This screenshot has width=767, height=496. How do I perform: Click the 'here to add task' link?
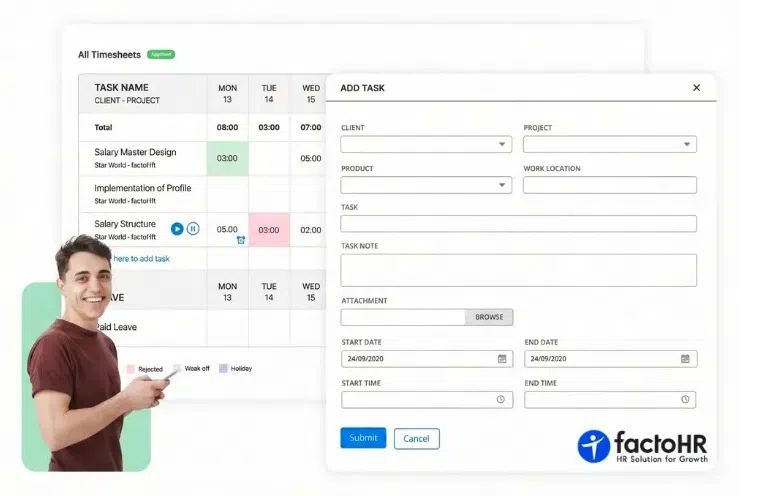click(141, 259)
